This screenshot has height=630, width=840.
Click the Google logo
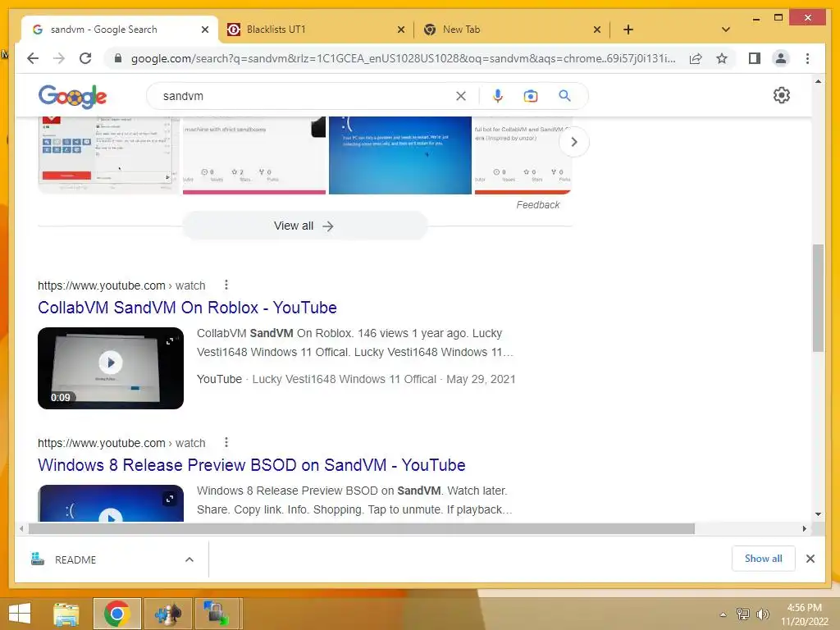(72, 97)
